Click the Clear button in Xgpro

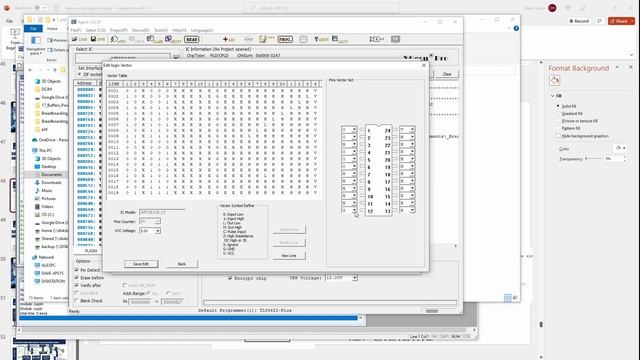click(x=447, y=74)
